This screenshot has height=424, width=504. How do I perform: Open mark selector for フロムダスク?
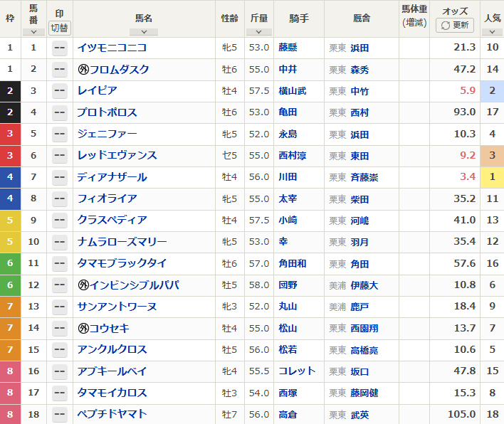60,70
